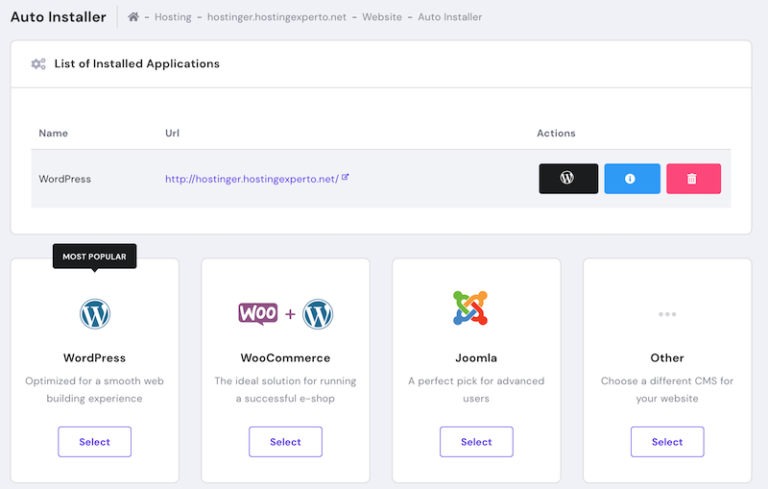Click the Most Popular badge
The image size is (768, 489).
tap(95, 256)
